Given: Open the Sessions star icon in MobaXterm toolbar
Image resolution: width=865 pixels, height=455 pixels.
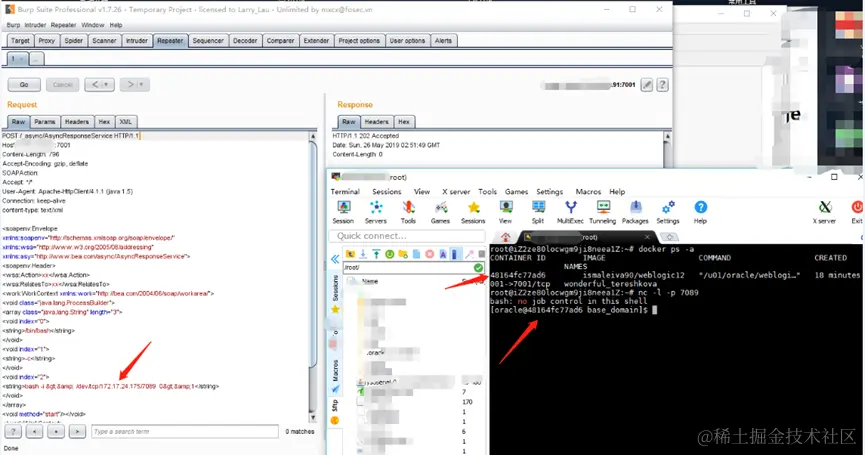Looking at the screenshot, I should click(x=473, y=212).
